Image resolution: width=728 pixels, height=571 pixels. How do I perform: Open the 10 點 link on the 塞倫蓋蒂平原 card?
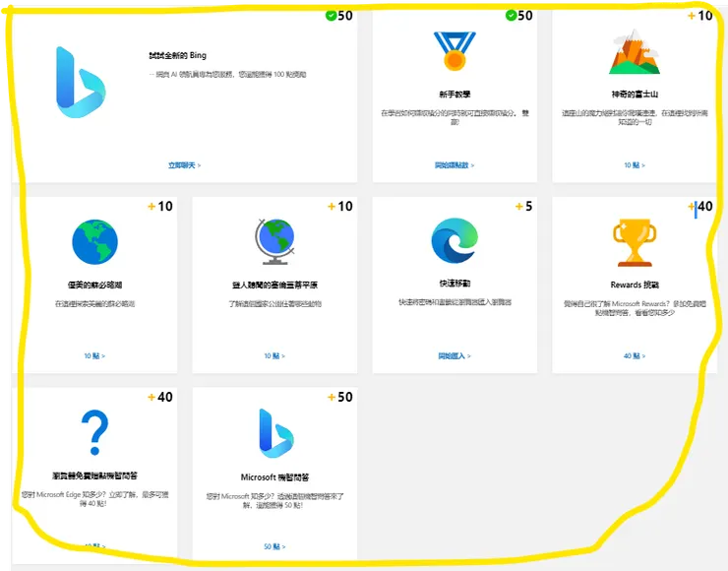[274, 355]
